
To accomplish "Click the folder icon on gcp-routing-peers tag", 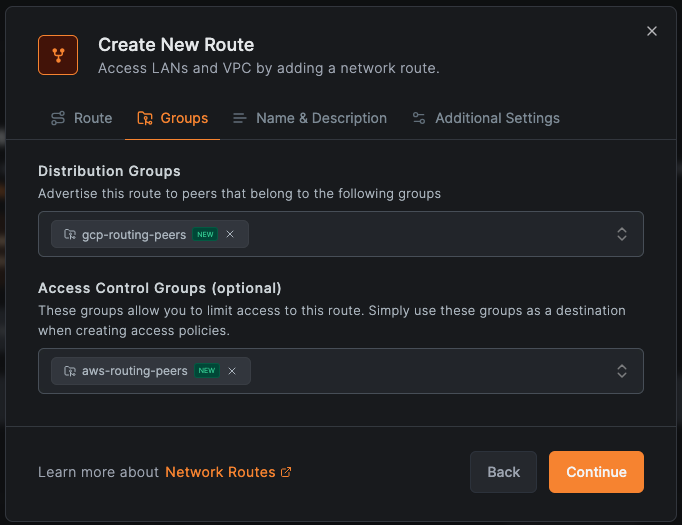I will click(x=69, y=234).
